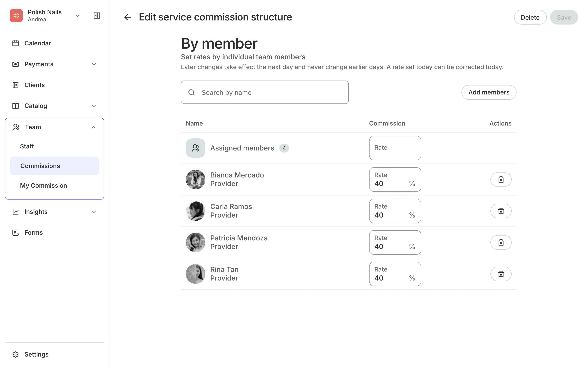This screenshot has height=368, width=588.
Task: Click the Commission column header
Action: [387, 123]
